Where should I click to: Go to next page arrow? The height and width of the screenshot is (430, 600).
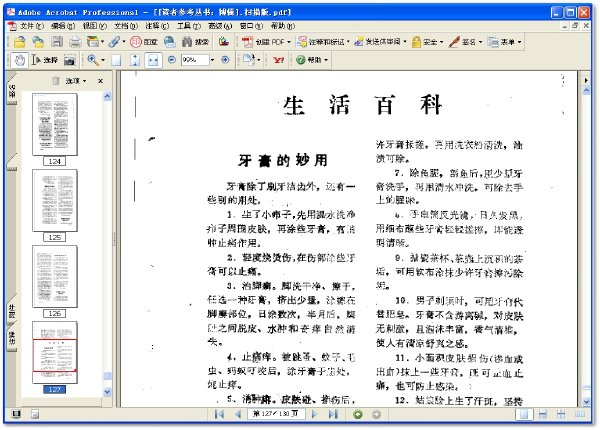[x=315, y=414]
